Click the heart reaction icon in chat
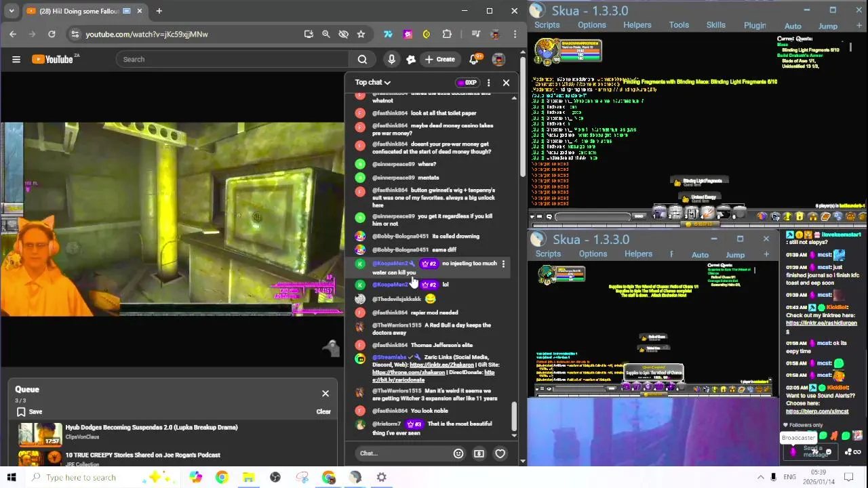Image resolution: width=868 pixels, height=488 pixels. (500, 453)
